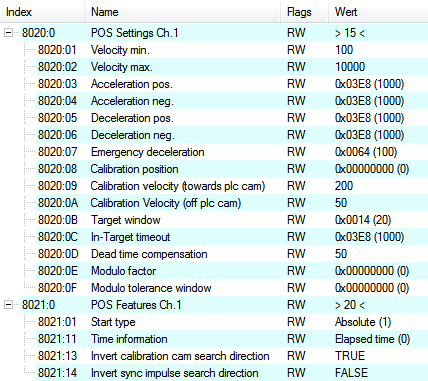The image size is (428, 381).
Task: Click the name POS Settings Ch.1
Action: tap(135, 33)
